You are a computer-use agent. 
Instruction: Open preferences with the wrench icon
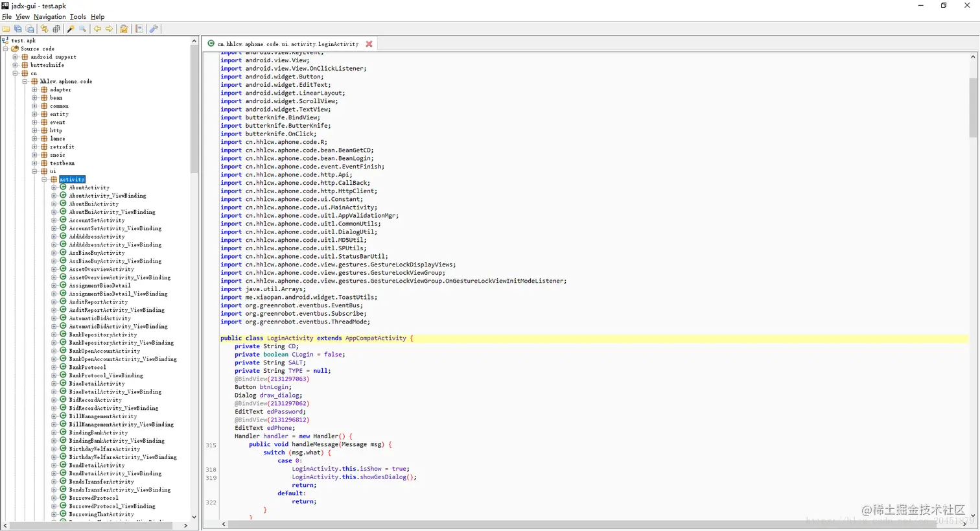[154, 29]
